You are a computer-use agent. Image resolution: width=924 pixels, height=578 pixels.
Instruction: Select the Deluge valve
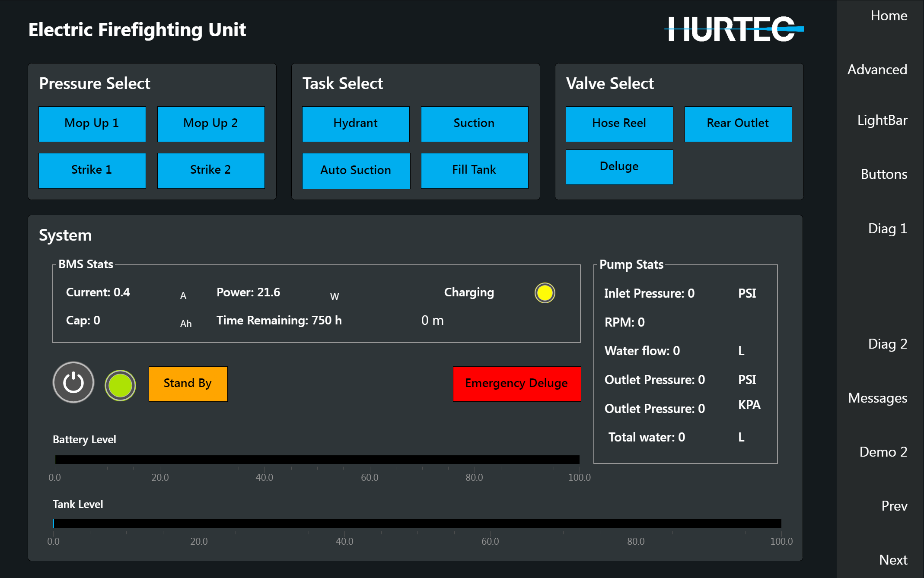(619, 167)
